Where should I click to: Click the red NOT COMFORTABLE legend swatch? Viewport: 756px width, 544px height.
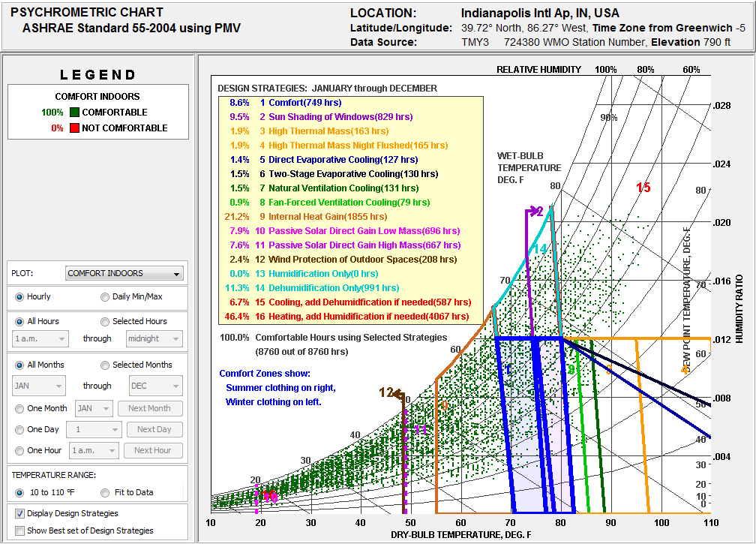74,128
